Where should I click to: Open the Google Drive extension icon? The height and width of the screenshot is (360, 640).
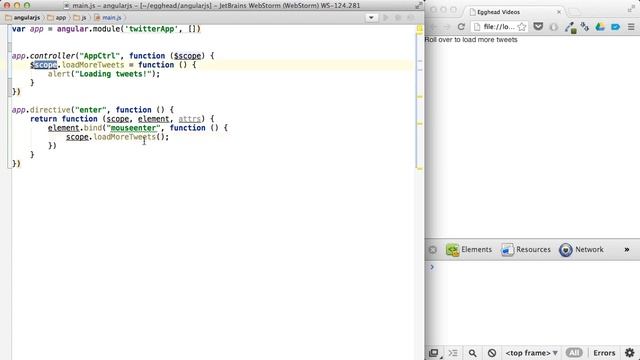pyautogui.click(x=600, y=27)
